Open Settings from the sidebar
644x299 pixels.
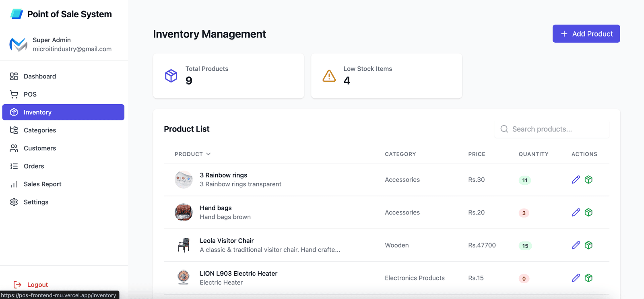[x=63, y=202]
